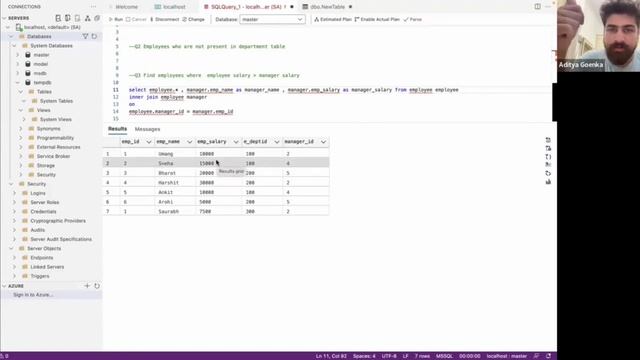Expand the Logins folder
Viewport: 640px width, 360px height.
[x=14, y=193]
